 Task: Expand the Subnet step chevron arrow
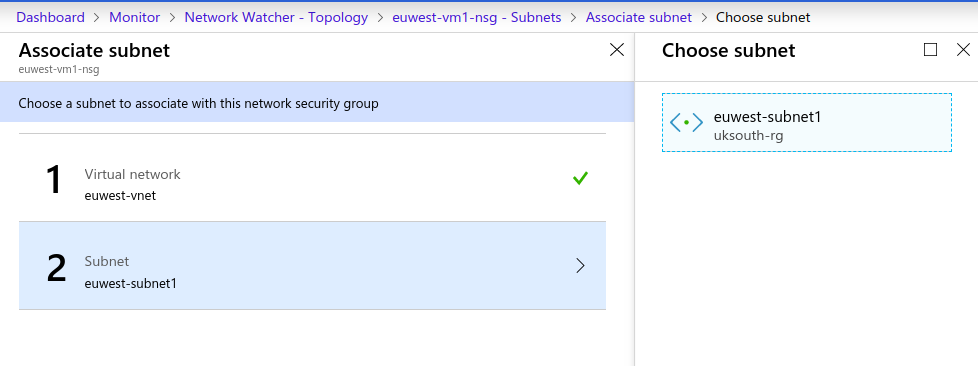(581, 266)
